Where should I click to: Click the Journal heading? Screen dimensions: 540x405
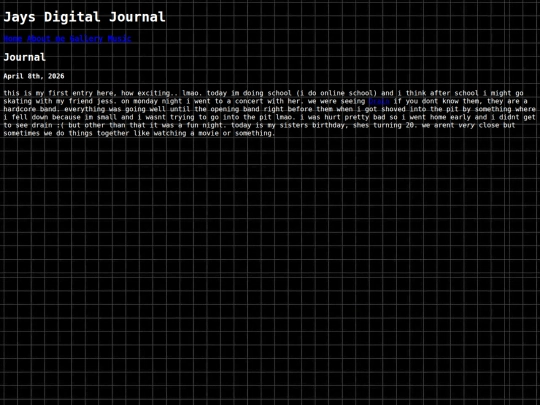coord(24,57)
